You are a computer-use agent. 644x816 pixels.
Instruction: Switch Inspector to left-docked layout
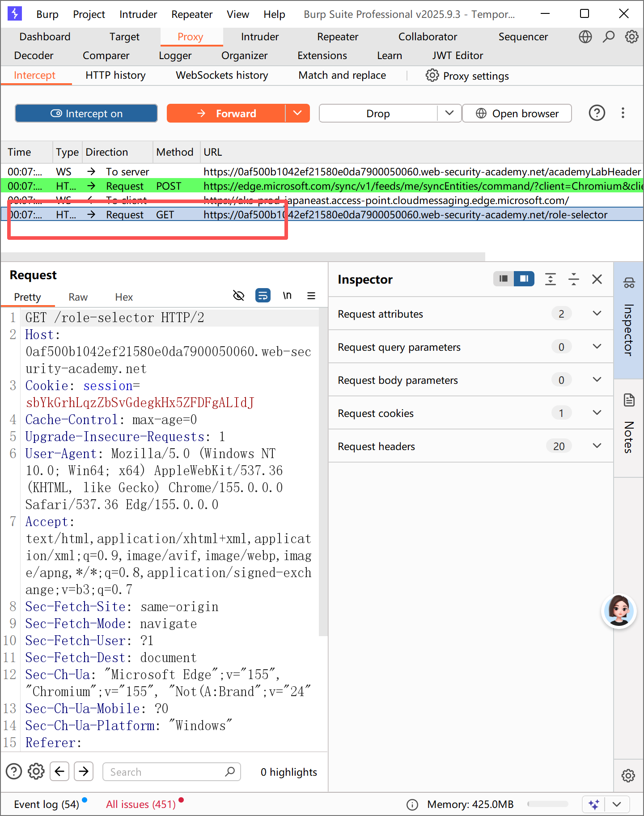click(504, 279)
